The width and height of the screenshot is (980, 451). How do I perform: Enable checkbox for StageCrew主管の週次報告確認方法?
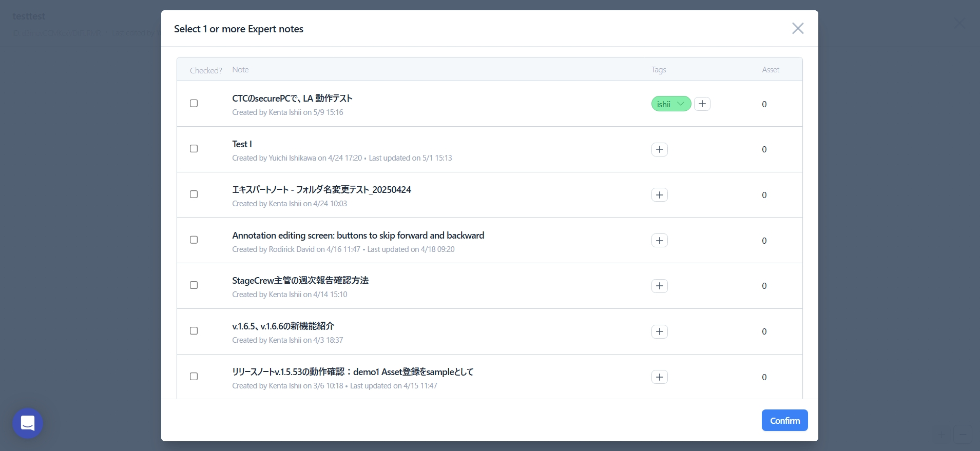pyautogui.click(x=194, y=285)
